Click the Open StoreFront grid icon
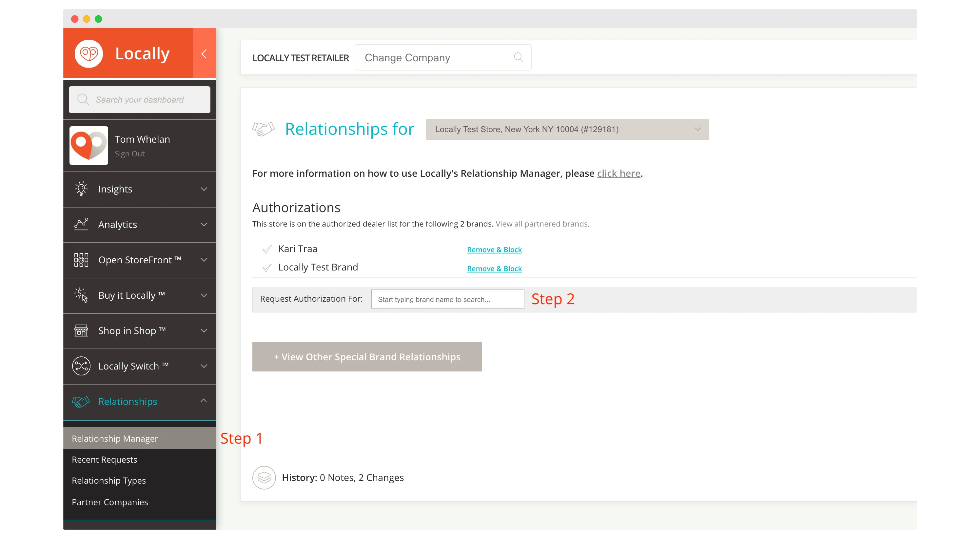The height and width of the screenshot is (539, 980). [x=81, y=260]
